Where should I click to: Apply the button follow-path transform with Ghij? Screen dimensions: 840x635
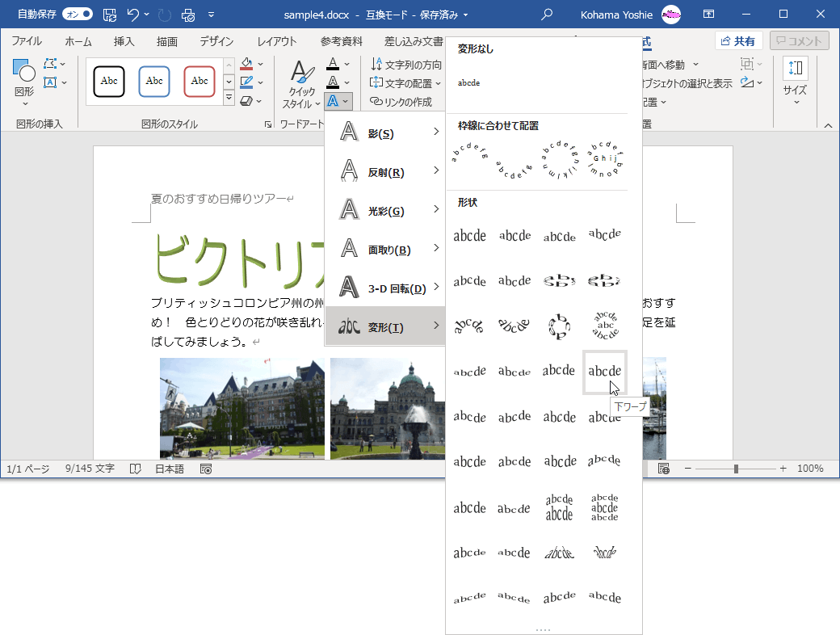click(x=605, y=160)
